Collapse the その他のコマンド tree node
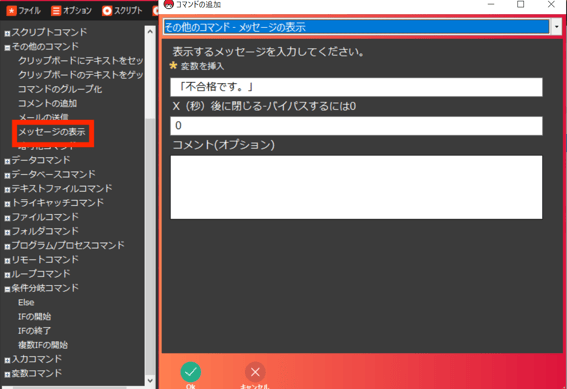This screenshot has width=567, height=389. click(x=7, y=48)
